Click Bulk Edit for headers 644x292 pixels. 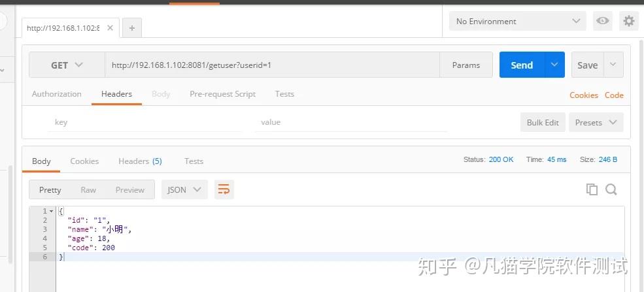point(543,122)
